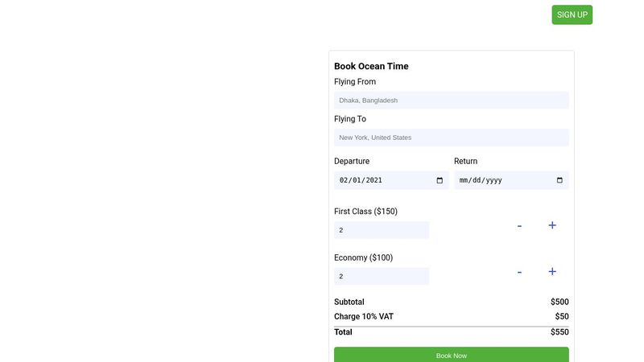Click the SIGN UP button

coord(572,14)
